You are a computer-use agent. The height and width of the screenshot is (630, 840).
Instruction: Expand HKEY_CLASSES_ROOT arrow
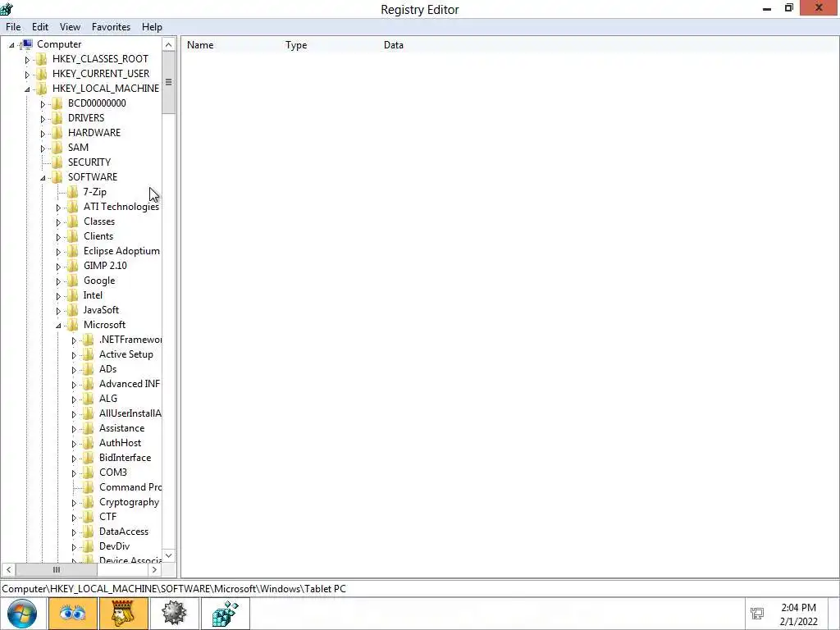tap(27, 60)
